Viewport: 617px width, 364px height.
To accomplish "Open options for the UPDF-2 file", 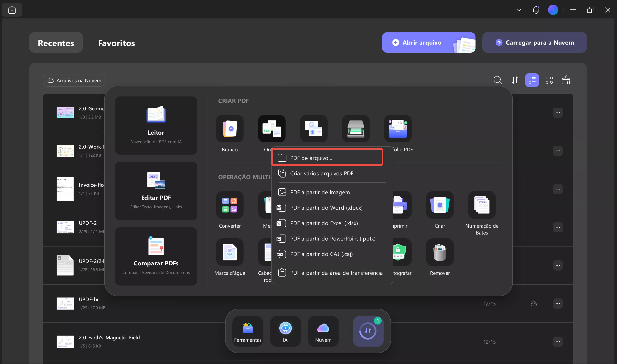I will (x=558, y=227).
